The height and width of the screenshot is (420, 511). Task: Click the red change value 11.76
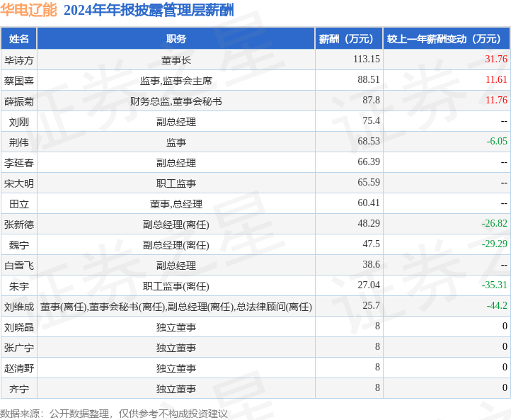496,100
